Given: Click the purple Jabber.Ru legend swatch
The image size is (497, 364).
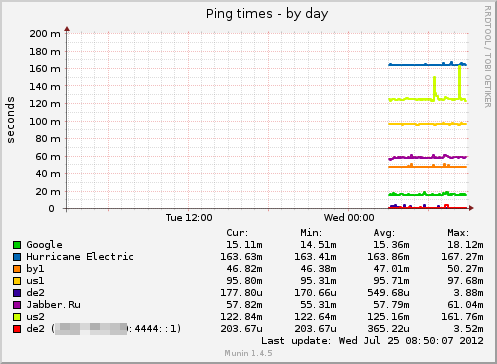Looking at the screenshot, I should (17, 305).
